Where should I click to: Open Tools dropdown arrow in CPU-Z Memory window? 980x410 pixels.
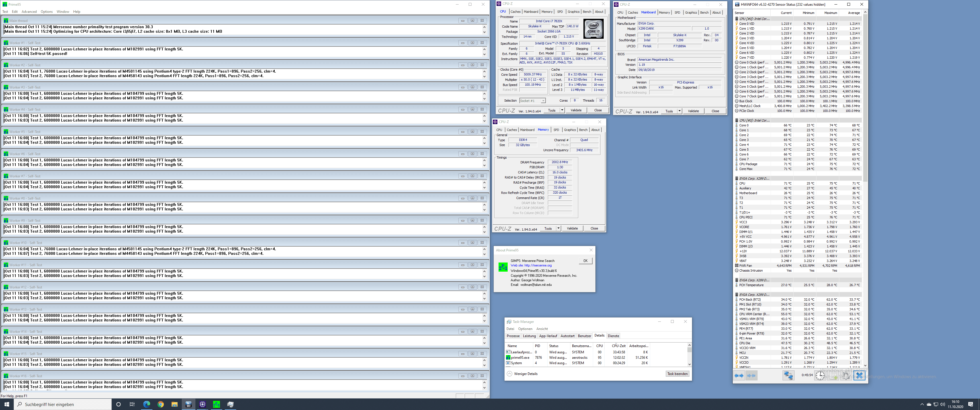pos(558,228)
